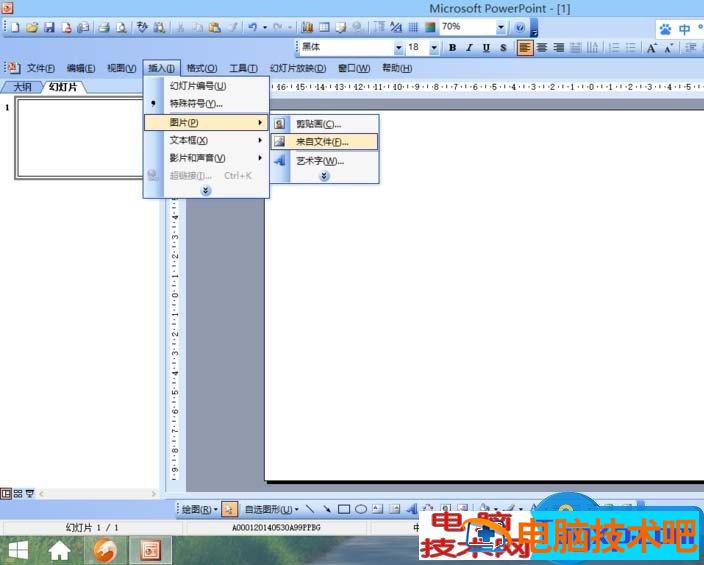Toggle Select Objects arrow tool
Screen dimensions: 704x565
point(229,509)
